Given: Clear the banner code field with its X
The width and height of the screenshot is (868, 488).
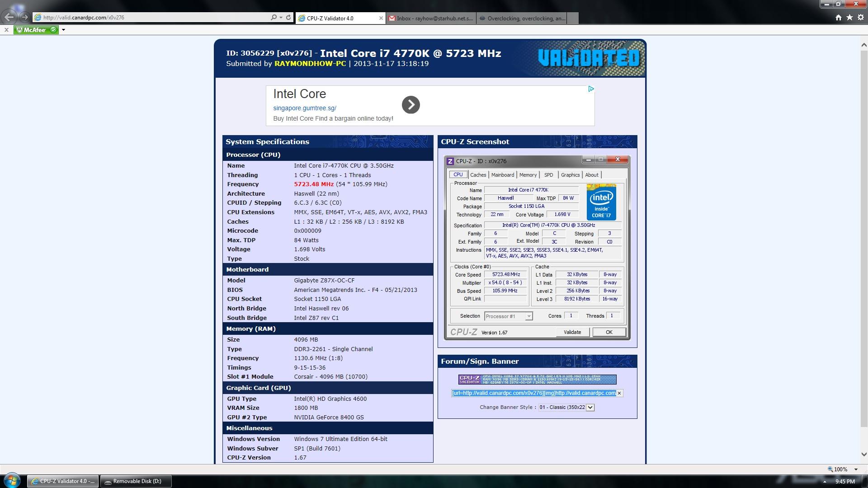Looking at the screenshot, I should point(619,393).
